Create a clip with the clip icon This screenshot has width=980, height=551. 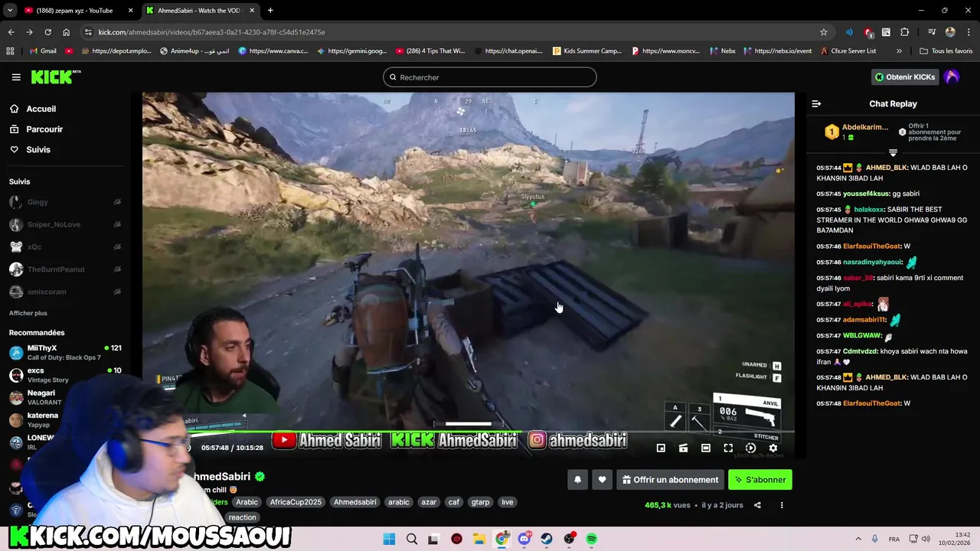pos(684,448)
